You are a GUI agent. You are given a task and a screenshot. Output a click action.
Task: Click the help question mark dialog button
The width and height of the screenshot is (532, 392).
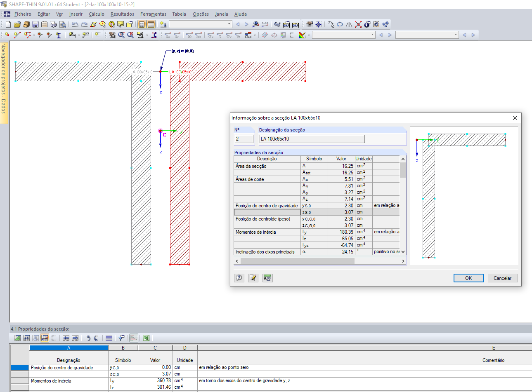(239, 278)
